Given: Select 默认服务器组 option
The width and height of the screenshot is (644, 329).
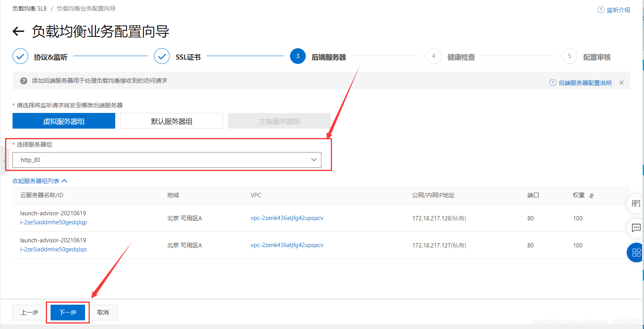Looking at the screenshot, I should pos(172,121).
